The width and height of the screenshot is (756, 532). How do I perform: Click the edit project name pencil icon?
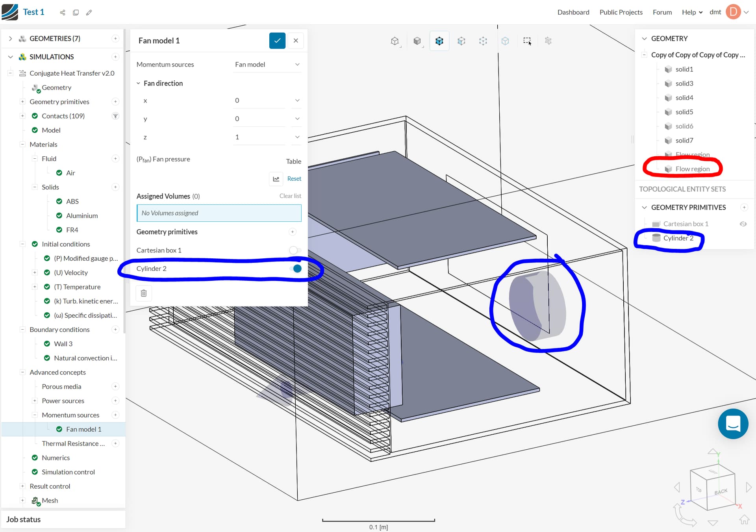[89, 13]
